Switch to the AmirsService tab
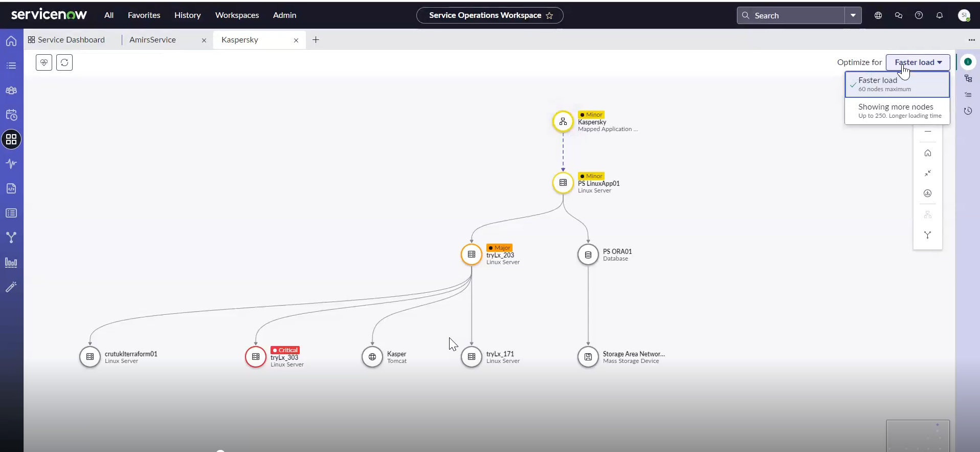Screen dimensions: 980x452 [x=152, y=40]
